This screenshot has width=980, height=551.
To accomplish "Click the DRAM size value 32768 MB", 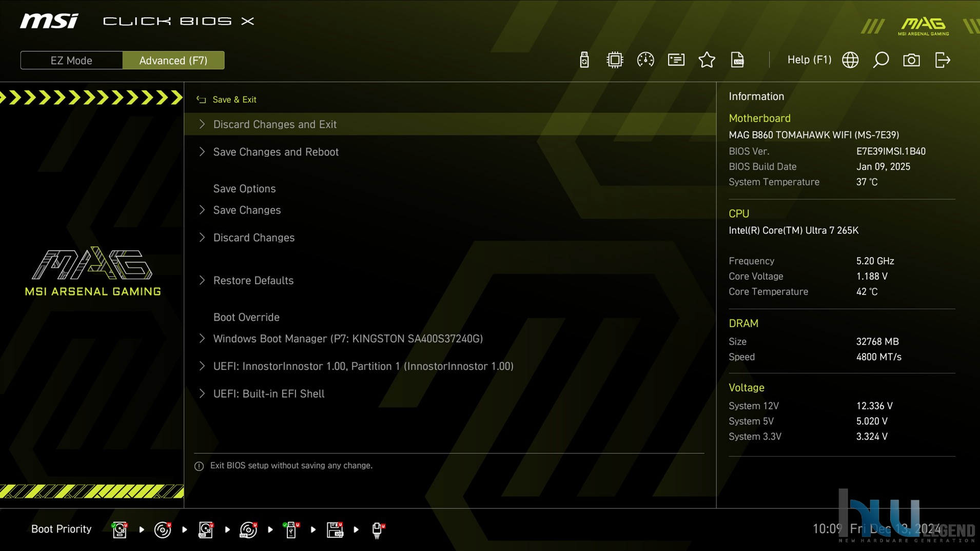I will click(x=877, y=342).
